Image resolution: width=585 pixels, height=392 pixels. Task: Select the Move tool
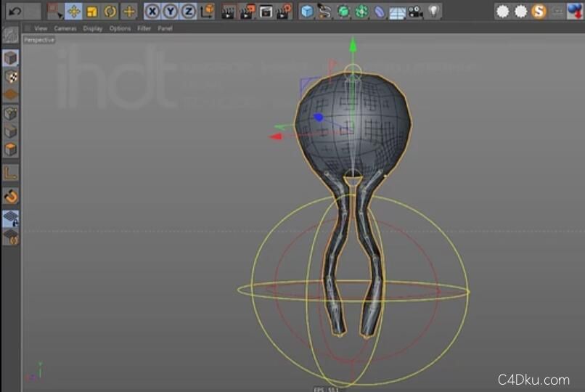point(73,11)
